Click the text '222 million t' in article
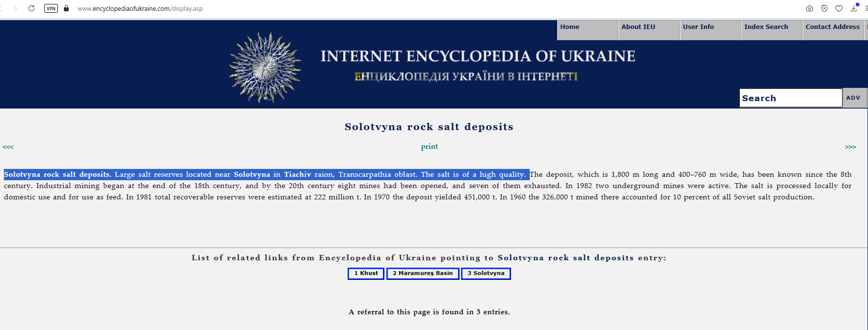The image size is (868, 330). (x=338, y=197)
